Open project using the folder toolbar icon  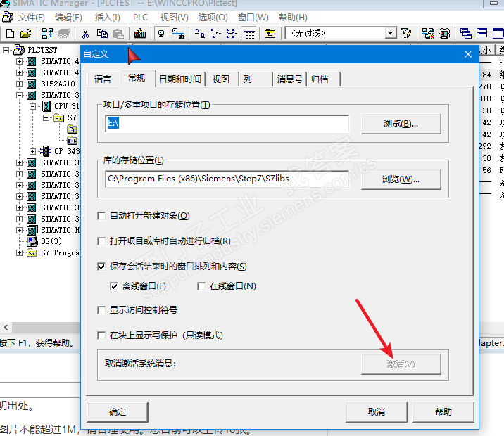click(x=26, y=33)
